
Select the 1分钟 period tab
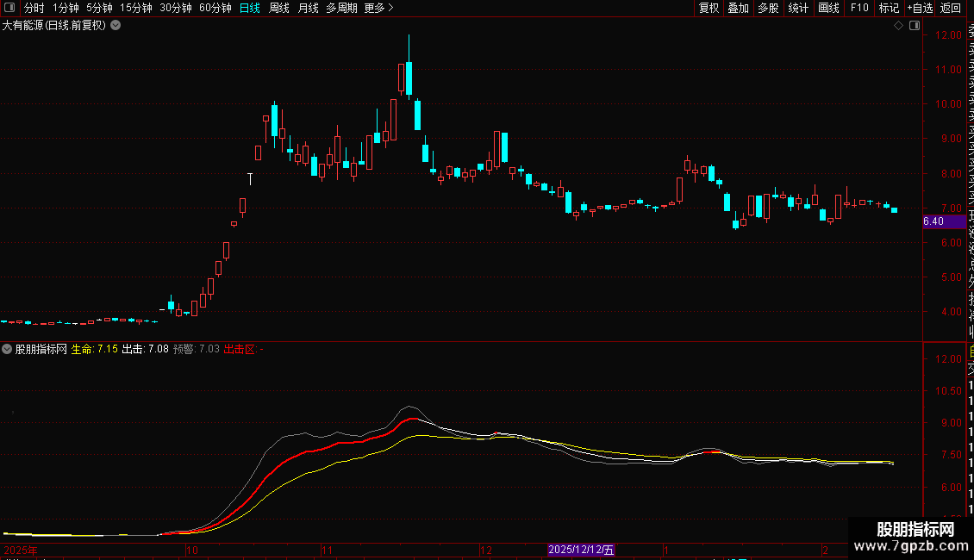point(66,8)
